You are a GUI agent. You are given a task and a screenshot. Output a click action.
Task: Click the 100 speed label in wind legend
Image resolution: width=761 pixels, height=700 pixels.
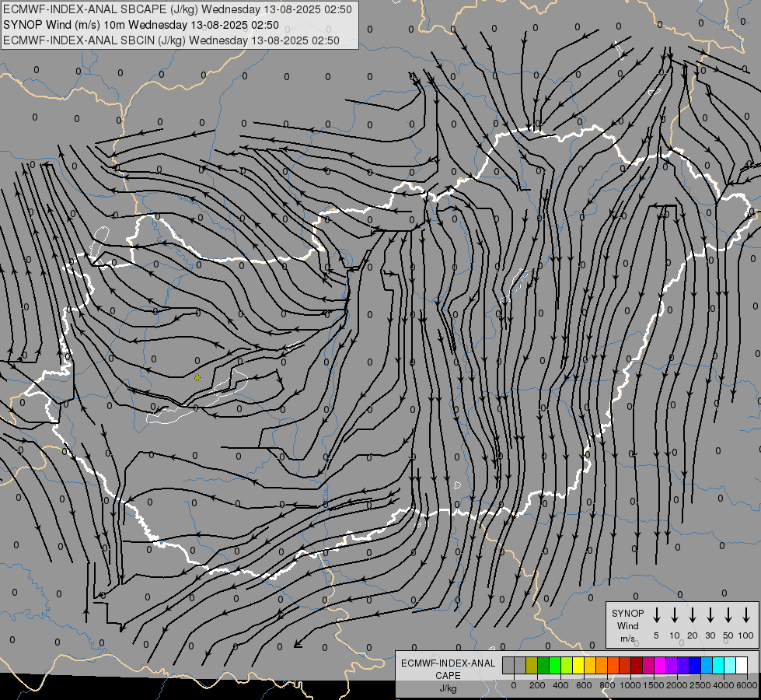(746, 635)
